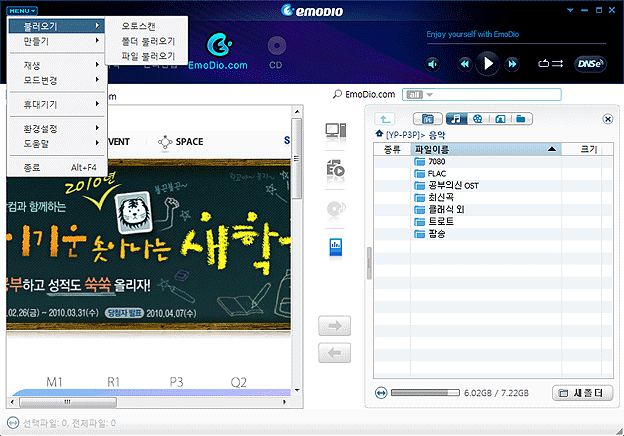The height and width of the screenshot is (436, 624).
Task: Transfer files with the left arrow button
Action: (x=335, y=352)
